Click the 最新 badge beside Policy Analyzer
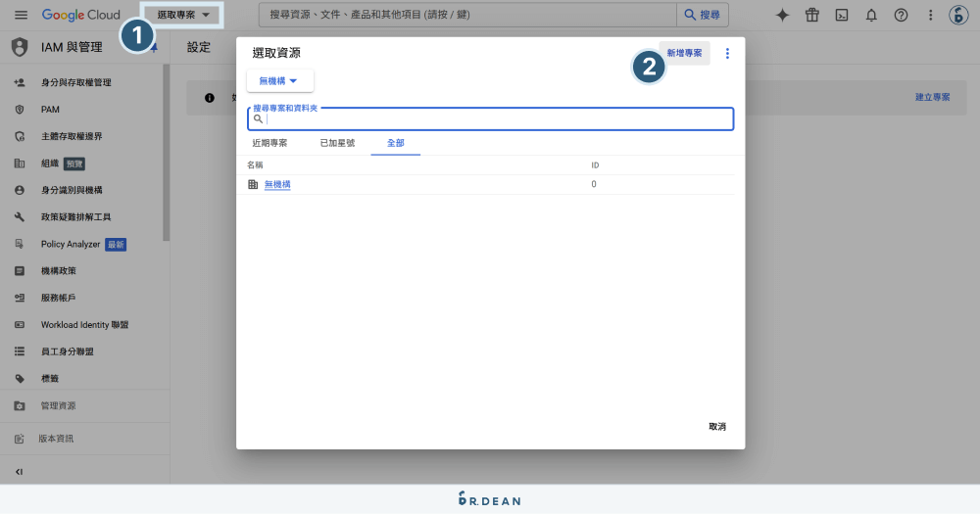This screenshot has height=514, width=980. point(116,244)
